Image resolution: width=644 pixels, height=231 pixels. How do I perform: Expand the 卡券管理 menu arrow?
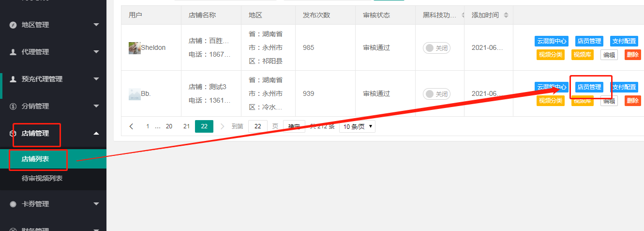tap(96, 204)
